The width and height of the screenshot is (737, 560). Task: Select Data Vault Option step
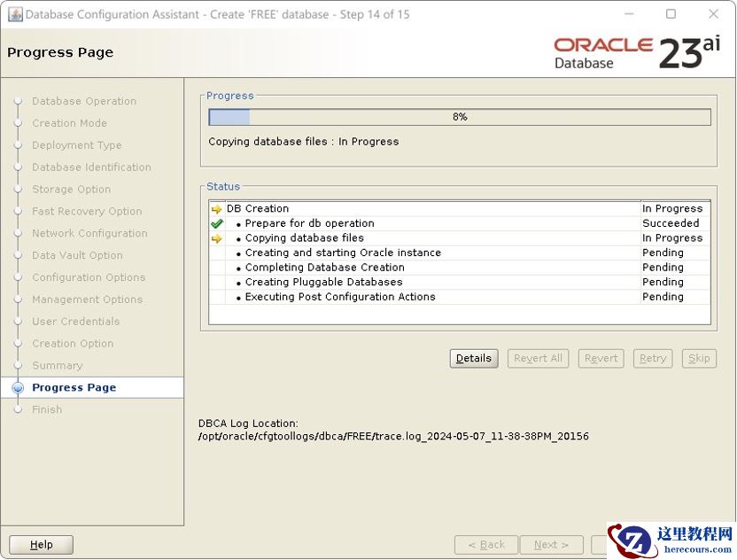[x=78, y=255]
